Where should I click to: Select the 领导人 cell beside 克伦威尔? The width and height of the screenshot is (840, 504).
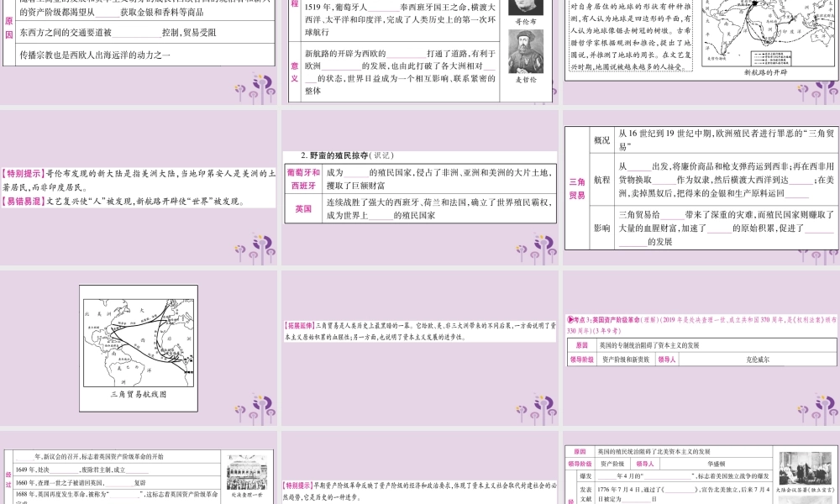click(x=667, y=360)
